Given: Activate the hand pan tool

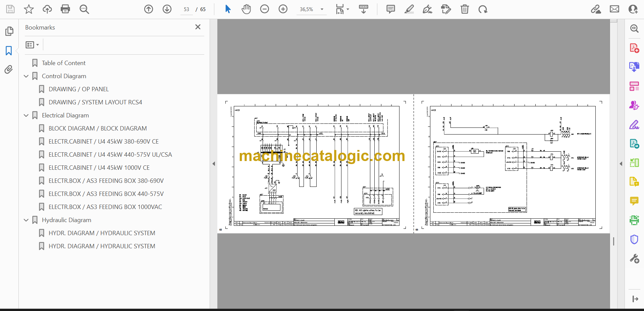Looking at the screenshot, I should tap(246, 9).
